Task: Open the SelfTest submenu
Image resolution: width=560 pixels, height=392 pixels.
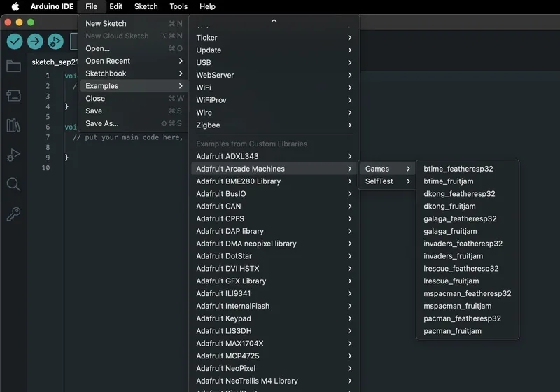Action: coord(388,181)
